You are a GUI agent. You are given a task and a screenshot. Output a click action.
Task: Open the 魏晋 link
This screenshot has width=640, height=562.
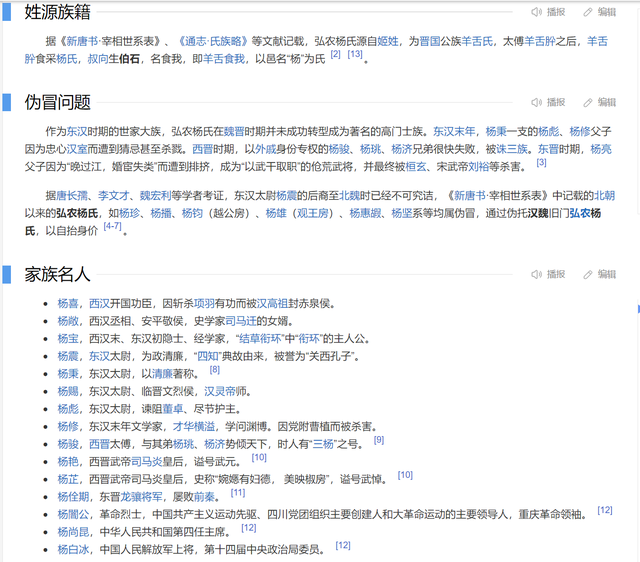(234, 131)
